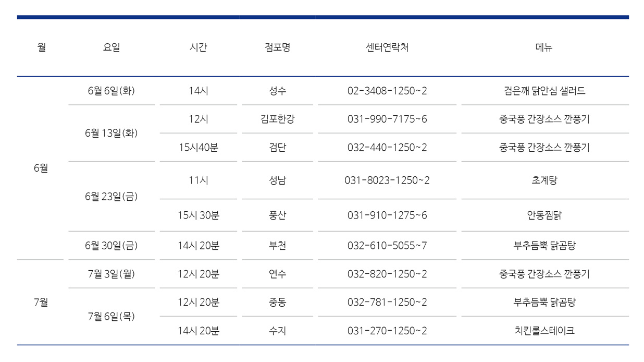
Task: Click phone number 02-3408-1250~2
Action: pos(387,91)
